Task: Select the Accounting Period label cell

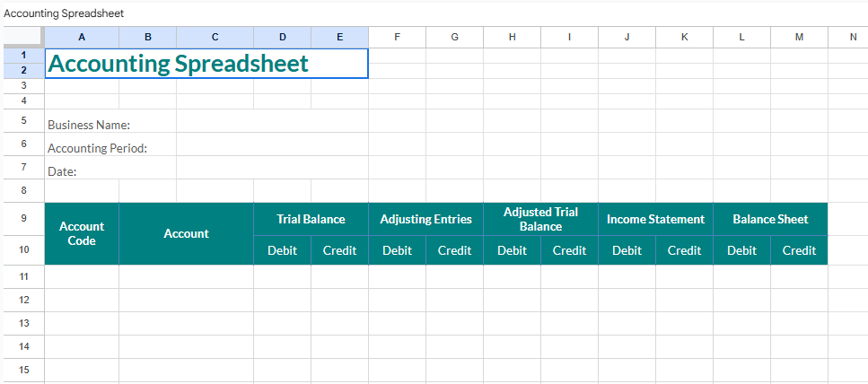Action: (97, 149)
